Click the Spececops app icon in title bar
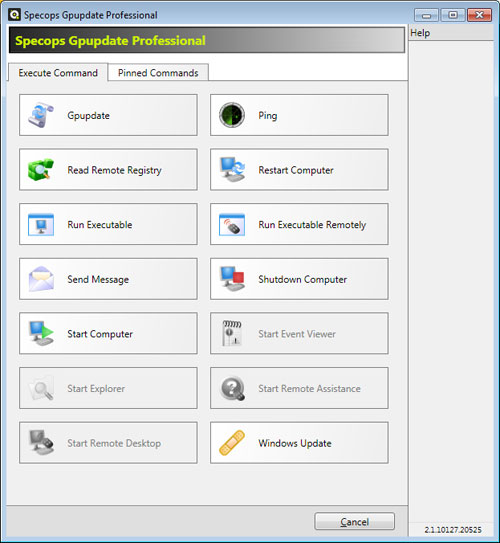The image size is (500, 543). [15, 15]
